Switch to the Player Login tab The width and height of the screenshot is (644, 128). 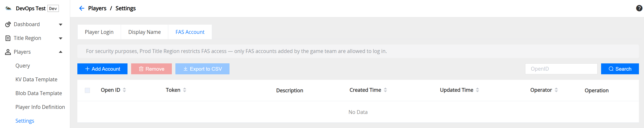tap(99, 32)
